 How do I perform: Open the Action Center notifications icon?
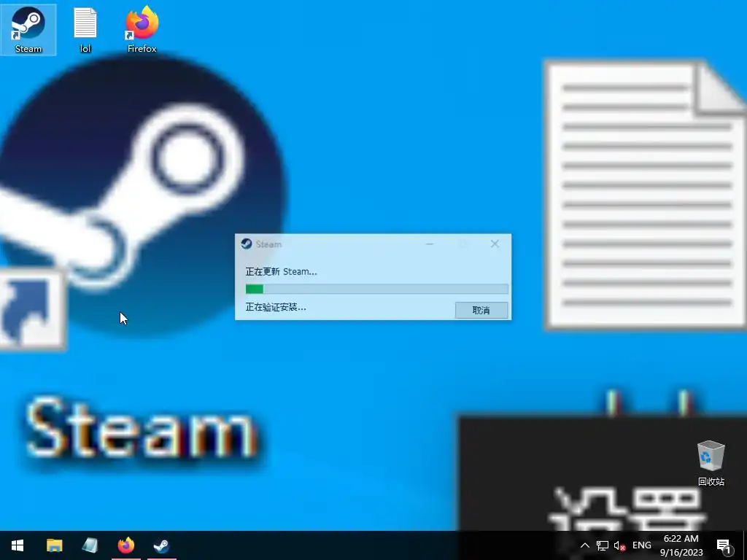[x=724, y=545]
